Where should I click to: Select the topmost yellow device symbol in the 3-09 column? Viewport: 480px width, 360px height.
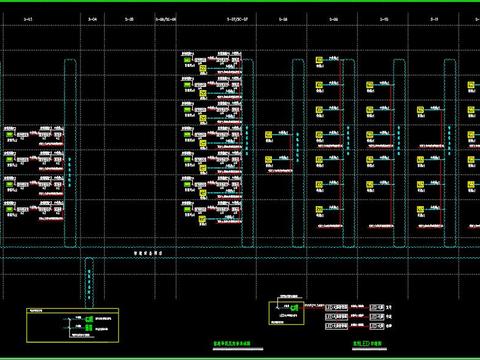tap(319, 60)
